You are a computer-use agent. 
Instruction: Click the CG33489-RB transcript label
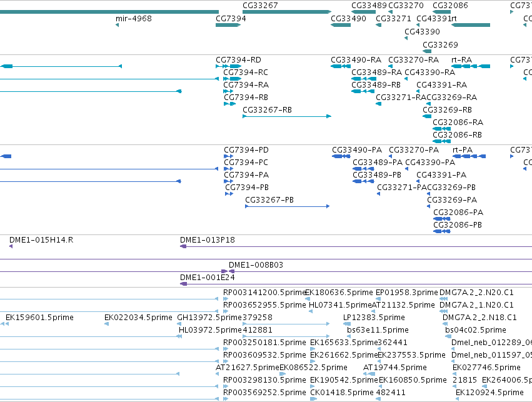376,85
